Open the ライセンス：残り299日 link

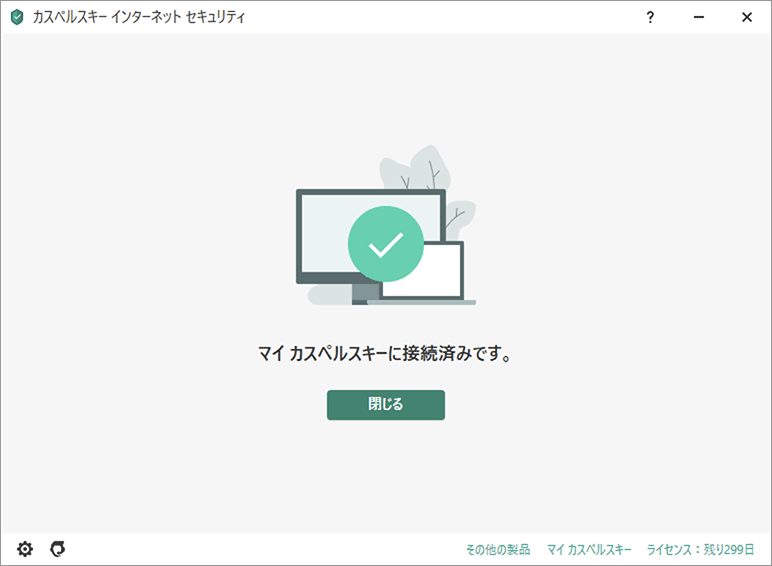point(700,549)
